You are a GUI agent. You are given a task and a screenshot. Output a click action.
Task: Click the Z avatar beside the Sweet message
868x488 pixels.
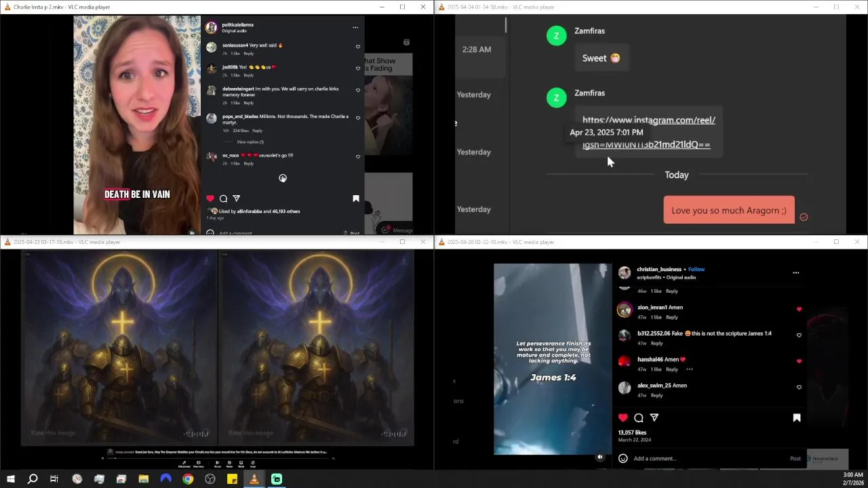click(557, 36)
